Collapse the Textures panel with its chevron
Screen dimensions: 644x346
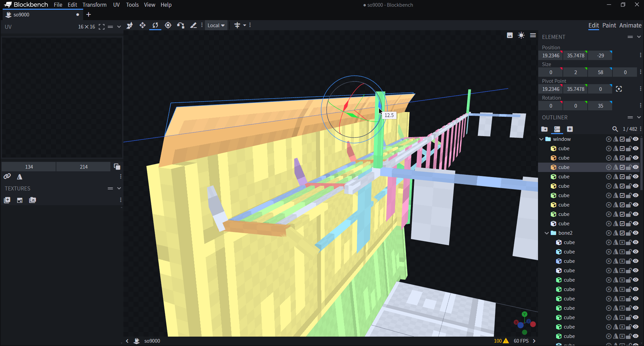tap(119, 188)
